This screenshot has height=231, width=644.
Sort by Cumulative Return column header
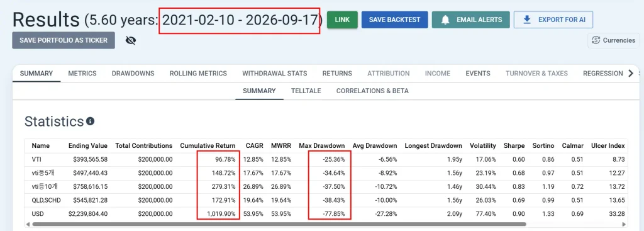click(x=208, y=145)
